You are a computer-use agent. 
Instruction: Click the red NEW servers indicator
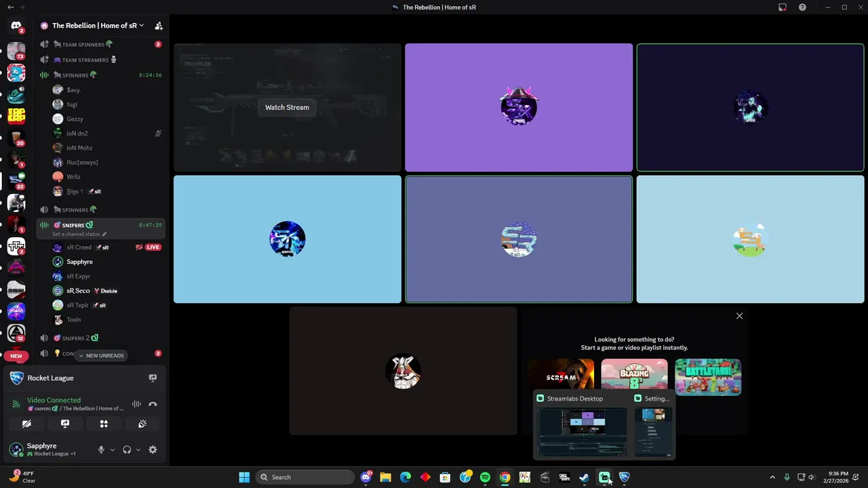(x=16, y=355)
